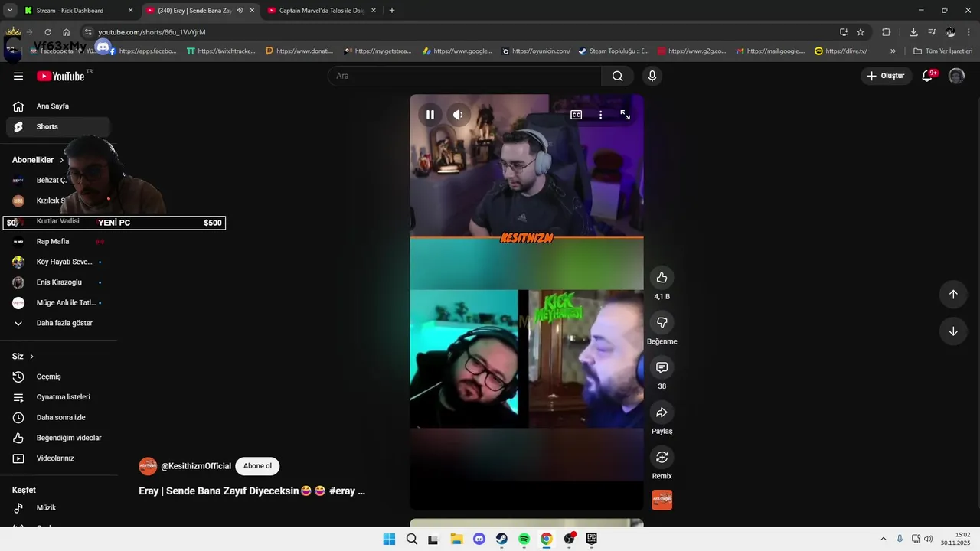This screenshot has height=551, width=980.
Task: Open the Tüm Yer İşaretleri folder
Action: (942, 51)
